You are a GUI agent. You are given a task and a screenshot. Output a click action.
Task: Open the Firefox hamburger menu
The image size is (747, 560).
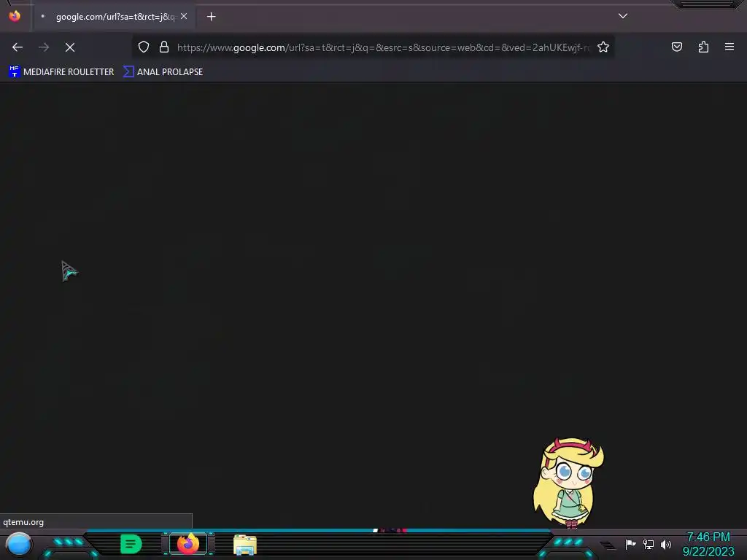(x=729, y=47)
